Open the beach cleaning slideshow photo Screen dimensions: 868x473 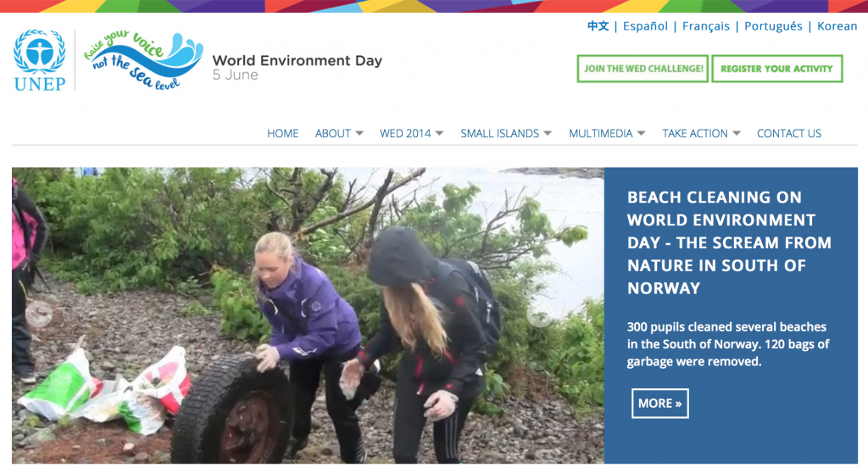pos(308,315)
